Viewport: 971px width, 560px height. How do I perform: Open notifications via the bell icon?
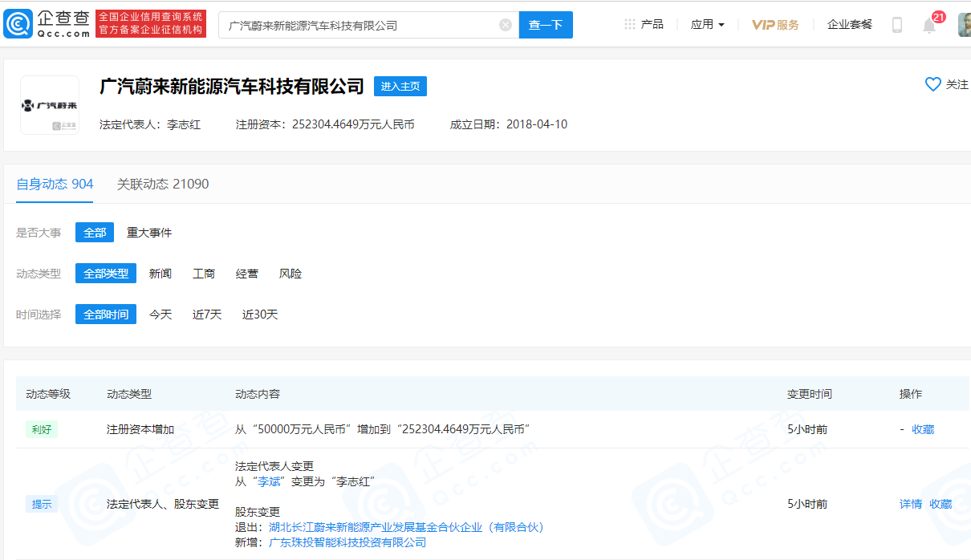click(x=928, y=26)
